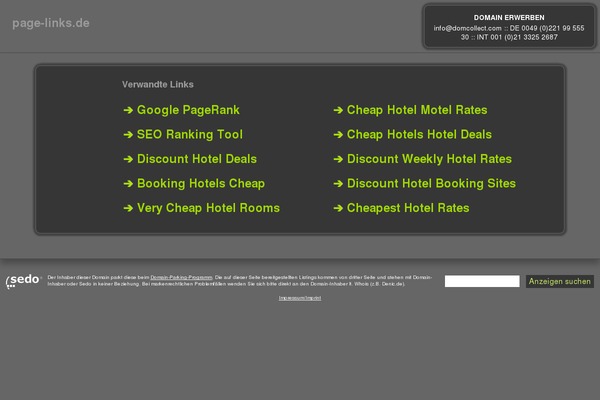Open the Cheap Hotels Hotel Deals link
Viewport: 600px width, 400px height.
(419, 134)
